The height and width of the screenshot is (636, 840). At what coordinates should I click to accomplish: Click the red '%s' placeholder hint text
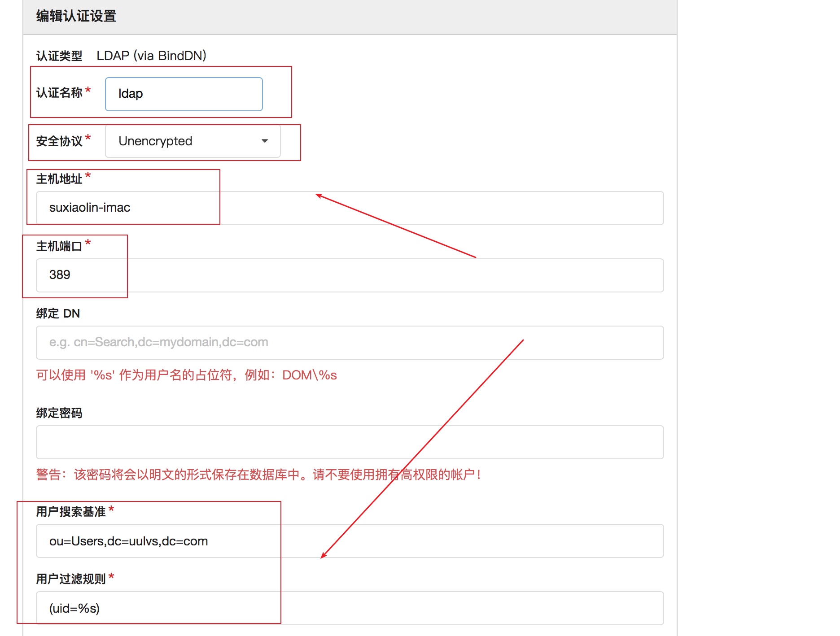coord(187,375)
